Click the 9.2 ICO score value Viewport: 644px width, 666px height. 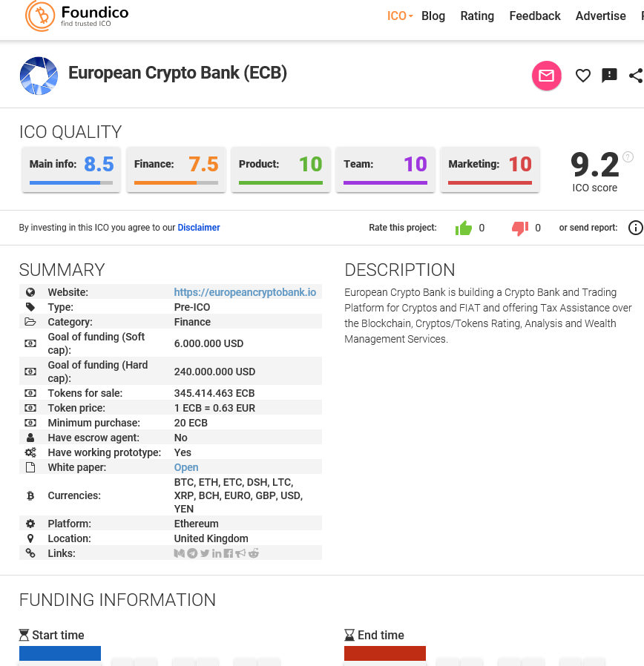pos(594,165)
